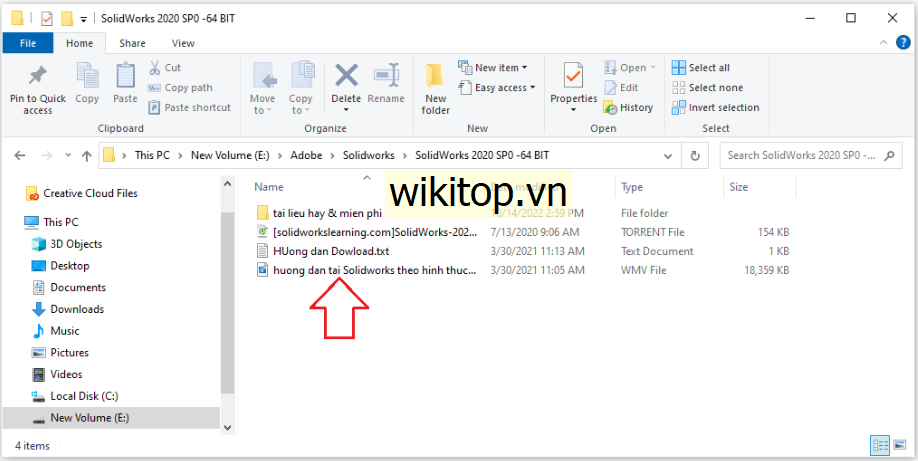
Task: Switch to large icons view
Action: tap(898, 445)
